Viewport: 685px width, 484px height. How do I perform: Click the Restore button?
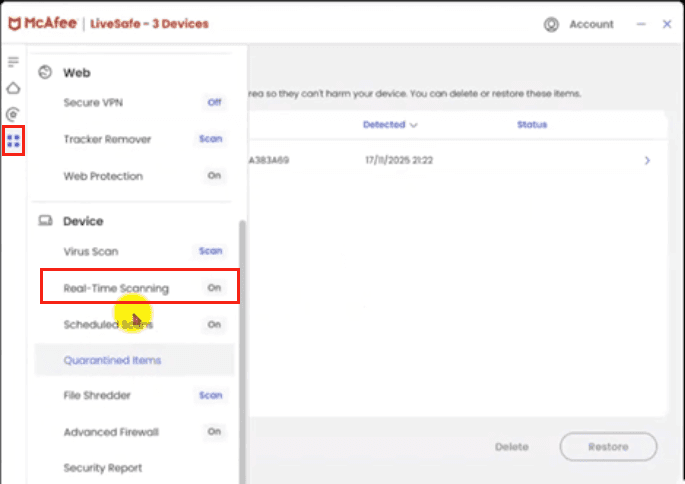click(x=608, y=447)
